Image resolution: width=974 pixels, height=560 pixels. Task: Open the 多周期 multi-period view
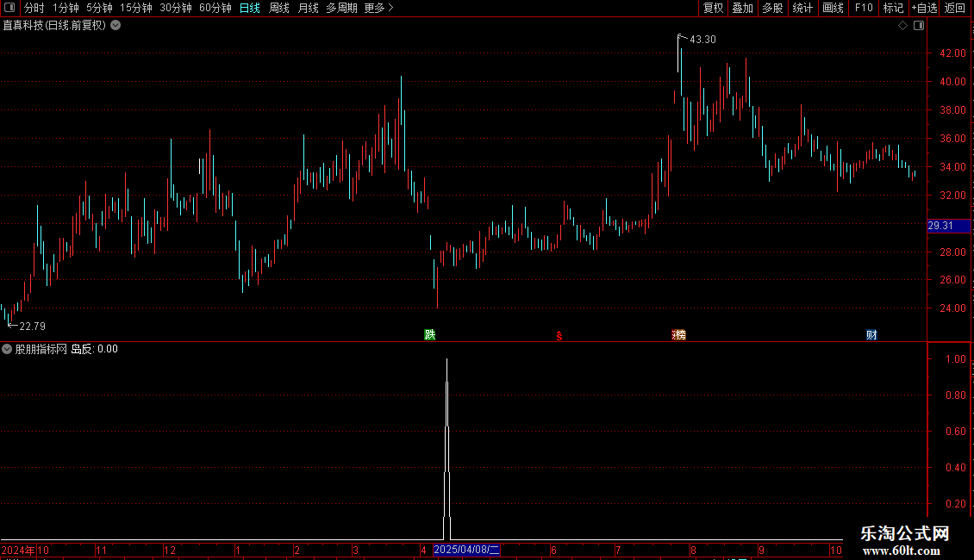coord(341,8)
